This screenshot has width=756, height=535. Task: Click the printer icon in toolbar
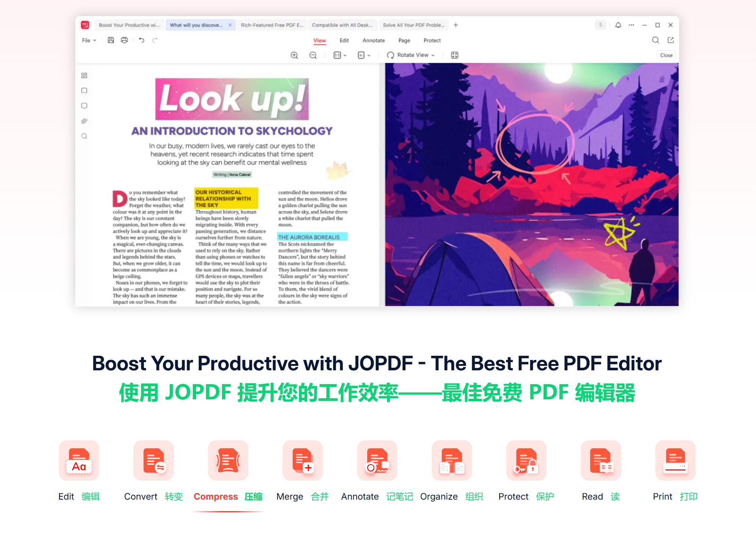124,40
